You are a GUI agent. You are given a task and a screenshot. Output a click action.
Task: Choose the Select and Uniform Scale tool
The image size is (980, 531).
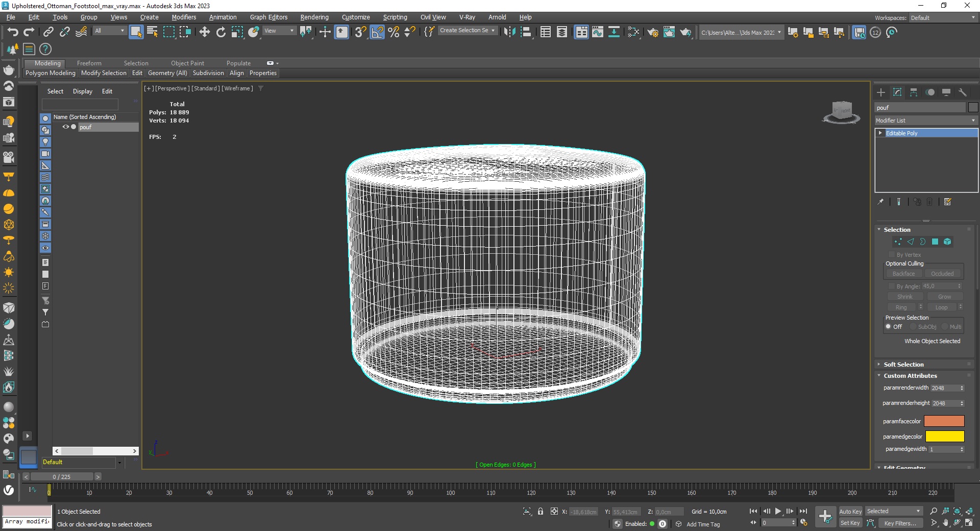click(x=237, y=32)
